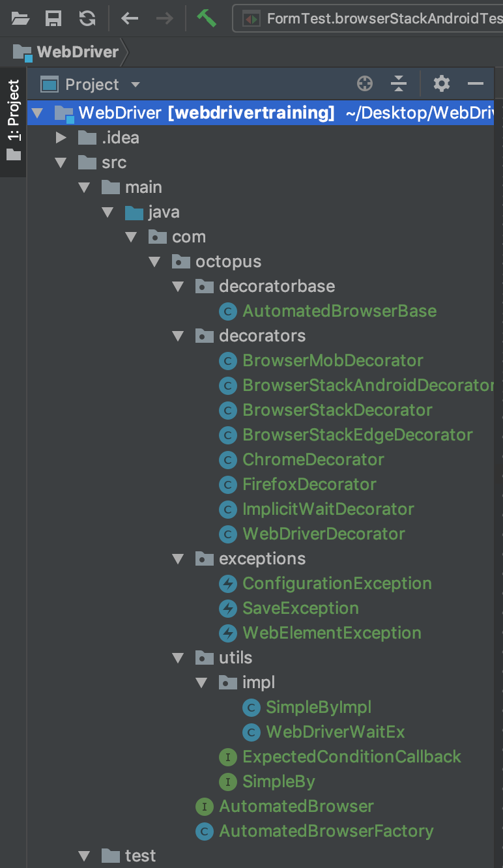Click the locate target icon in Project panel

point(365,84)
